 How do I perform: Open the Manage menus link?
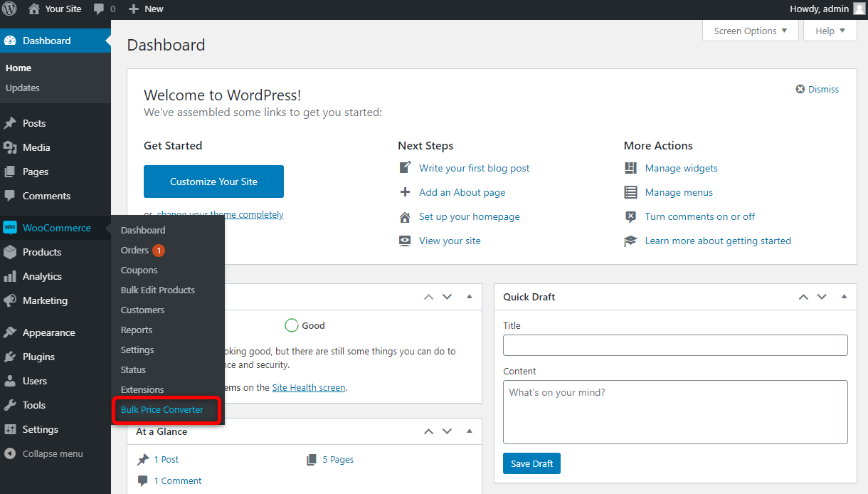click(679, 192)
